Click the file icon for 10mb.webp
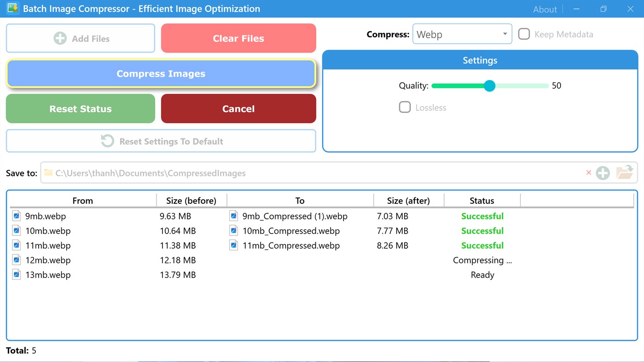This screenshot has width=644, height=362. (x=17, y=230)
